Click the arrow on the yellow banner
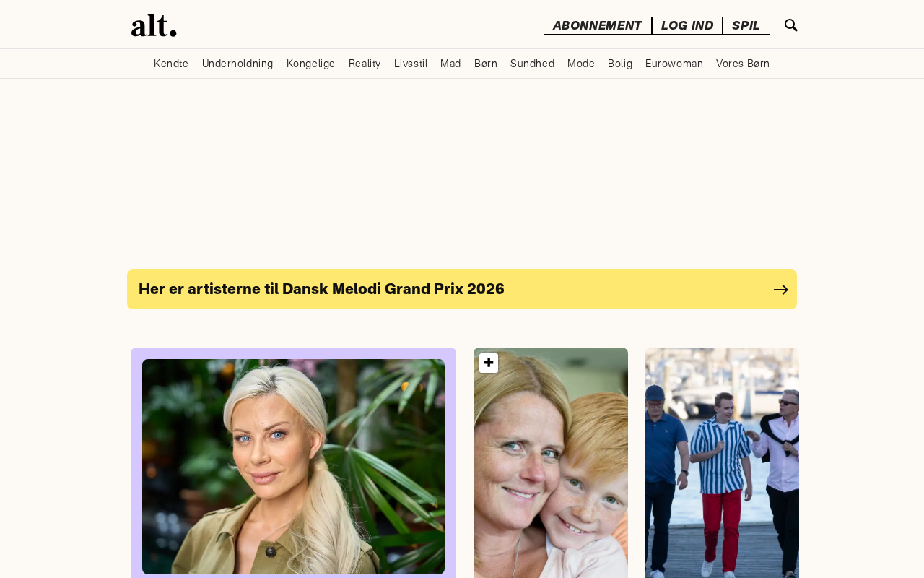924x578 pixels. pyautogui.click(x=781, y=290)
